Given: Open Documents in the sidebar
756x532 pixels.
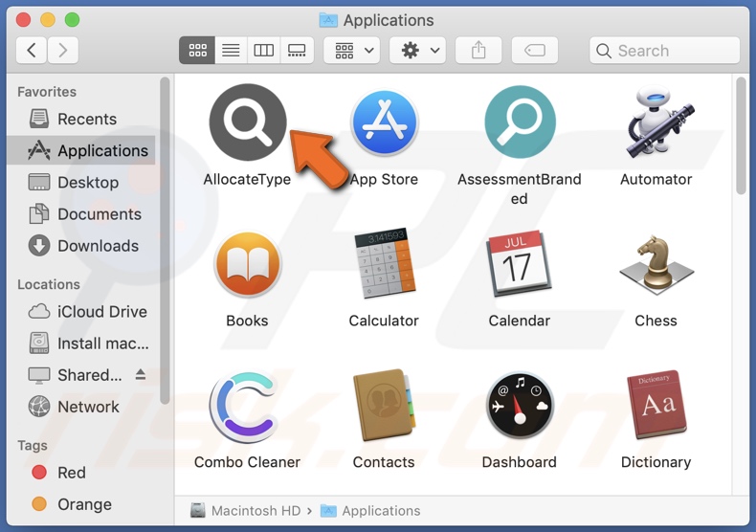Looking at the screenshot, I should (x=81, y=214).
